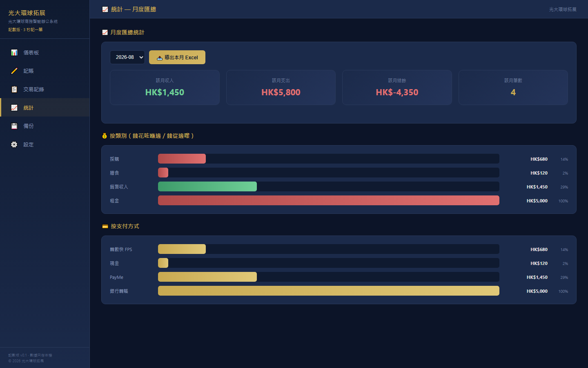Click the 備份 floppy disk icon
Image resolution: width=588 pixels, height=368 pixels.
tap(14, 126)
